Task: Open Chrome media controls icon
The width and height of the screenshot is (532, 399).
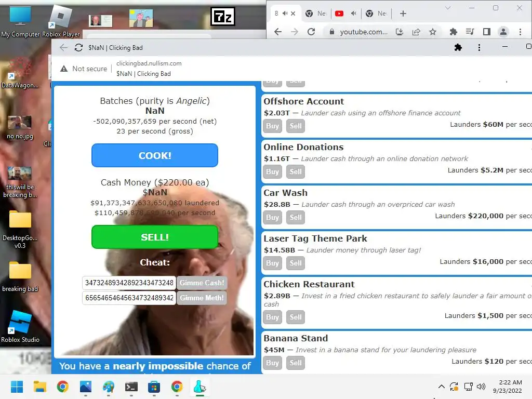Action: click(x=470, y=32)
